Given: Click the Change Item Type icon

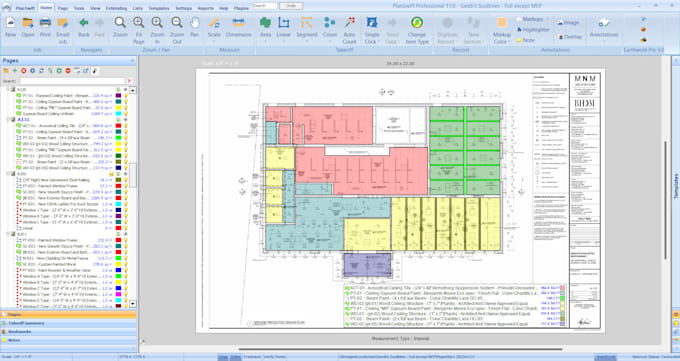Looking at the screenshot, I should pyautogui.click(x=417, y=30).
